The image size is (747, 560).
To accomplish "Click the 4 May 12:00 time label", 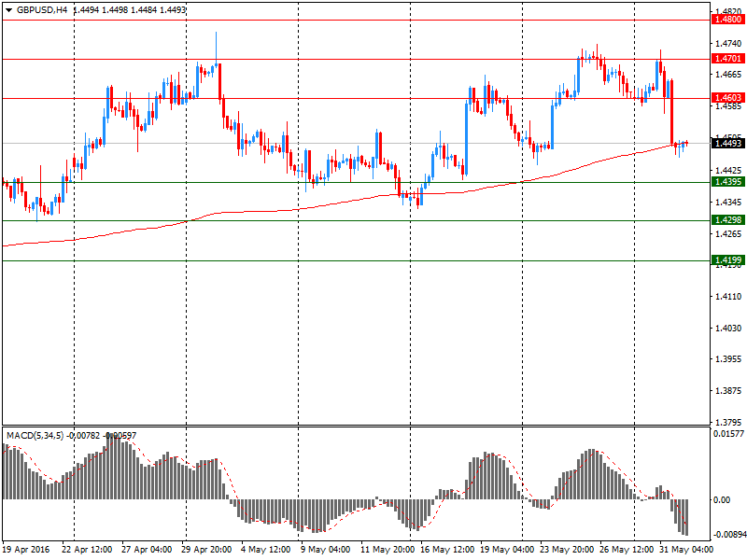I will [x=266, y=550].
